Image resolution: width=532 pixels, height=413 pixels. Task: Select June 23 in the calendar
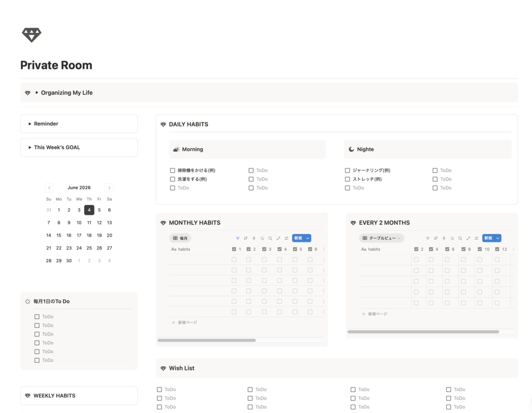point(69,248)
